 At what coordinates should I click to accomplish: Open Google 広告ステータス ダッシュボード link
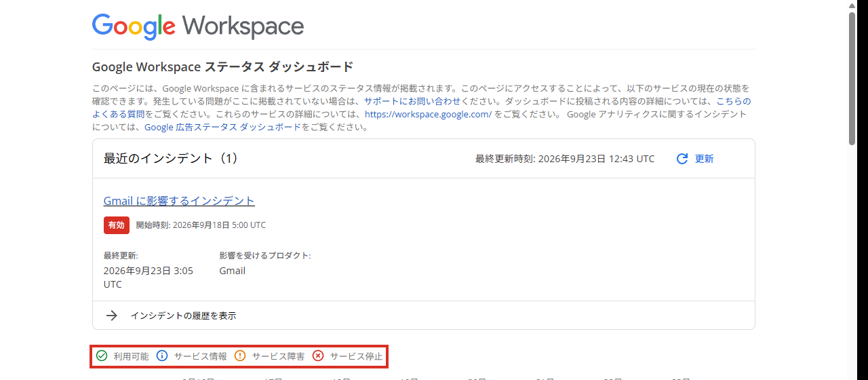tap(222, 127)
